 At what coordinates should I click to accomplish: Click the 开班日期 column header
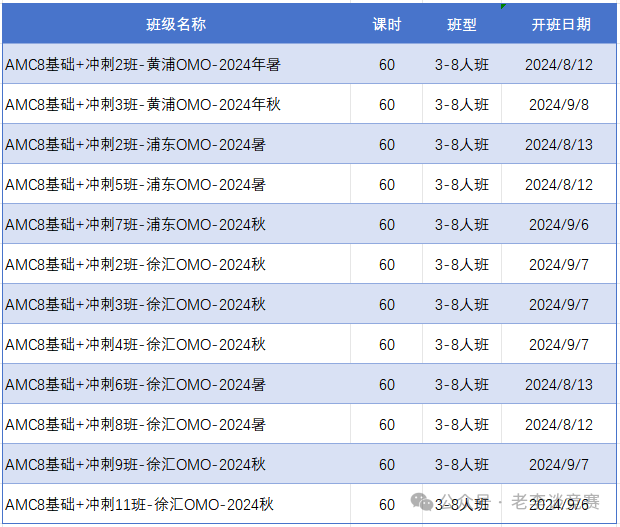[x=561, y=25]
